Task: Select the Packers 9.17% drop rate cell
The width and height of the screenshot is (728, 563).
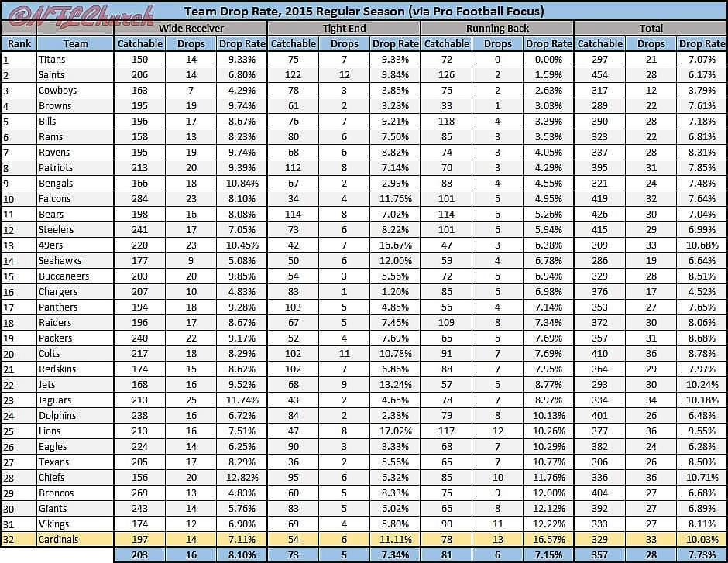Action: coord(241,338)
